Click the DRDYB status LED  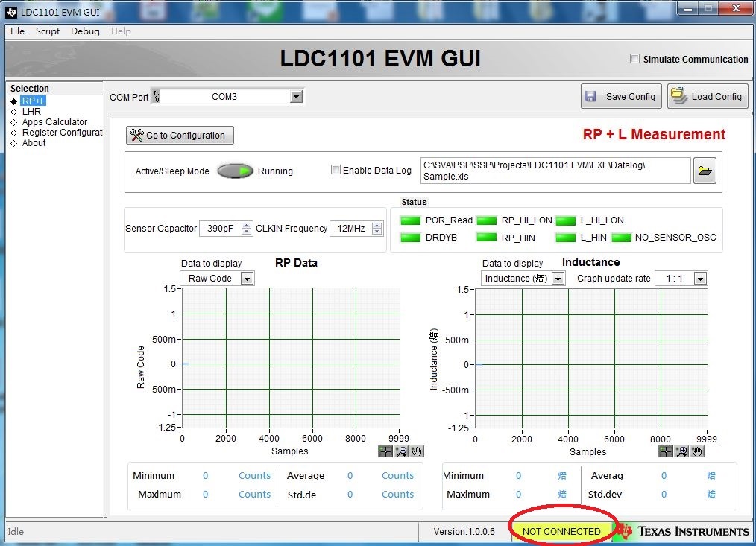click(410, 238)
